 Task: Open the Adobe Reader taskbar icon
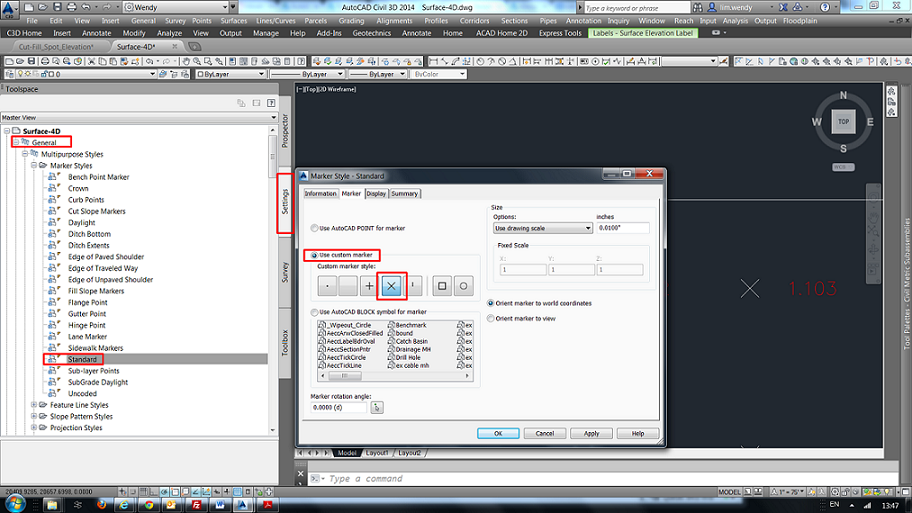268,504
